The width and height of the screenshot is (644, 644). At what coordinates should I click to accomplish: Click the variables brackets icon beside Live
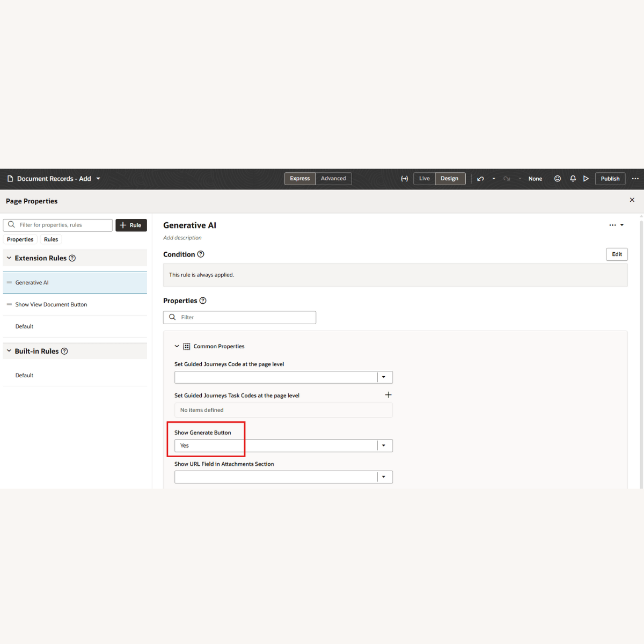pyautogui.click(x=405, y=179)
